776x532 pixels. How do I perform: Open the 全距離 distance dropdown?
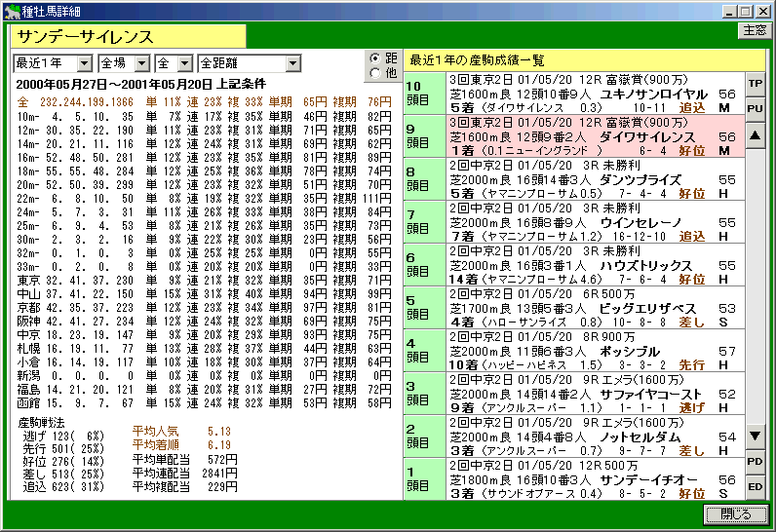[249, 63]
